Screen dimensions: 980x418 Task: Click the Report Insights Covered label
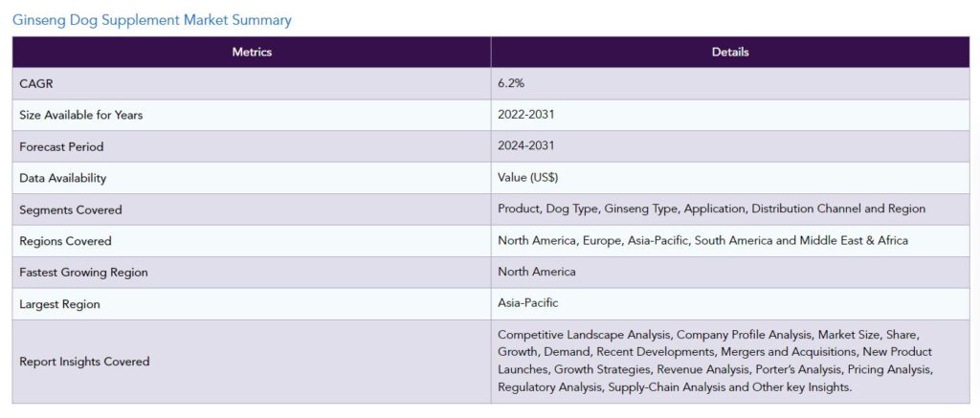(84, 362)
